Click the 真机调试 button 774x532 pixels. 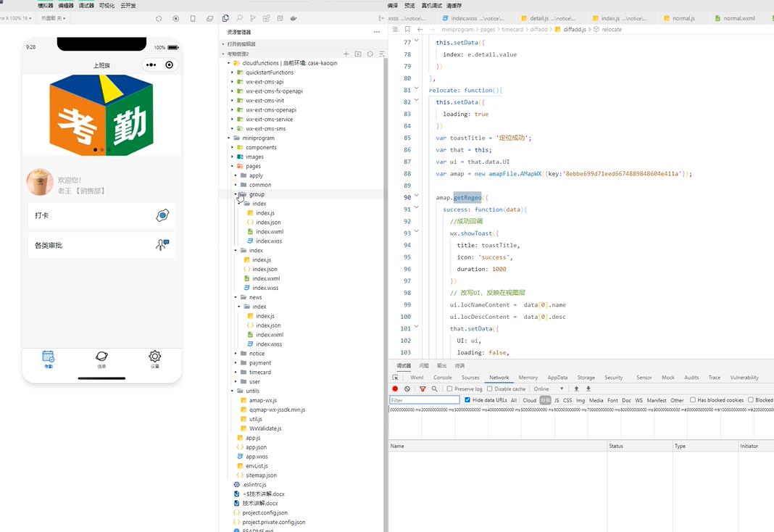431,5
